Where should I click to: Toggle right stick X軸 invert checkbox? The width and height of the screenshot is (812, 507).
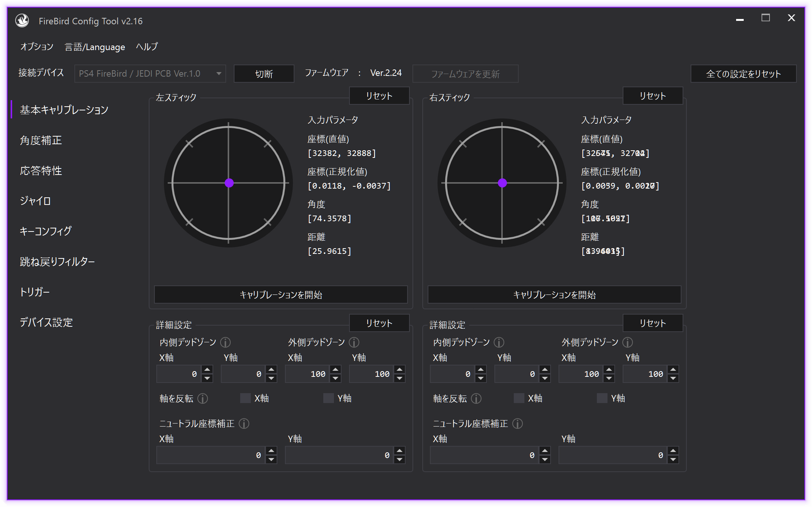519,398
